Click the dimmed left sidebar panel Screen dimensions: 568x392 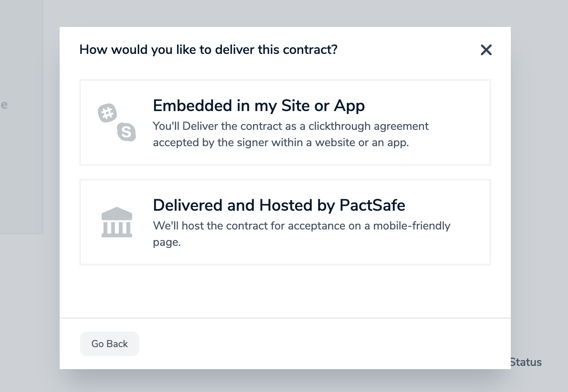coord(21,117)
